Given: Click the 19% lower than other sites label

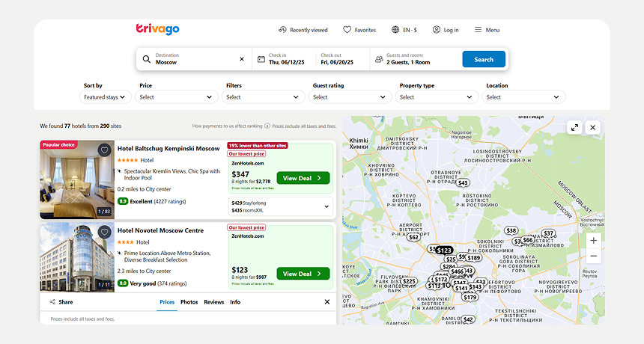Looking at the screenshot, I should click(x=258, y=146).
